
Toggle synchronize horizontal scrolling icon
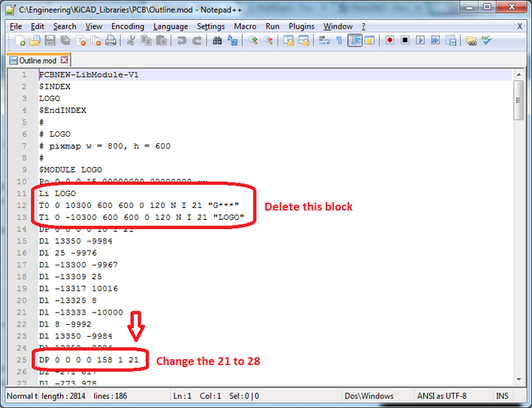click(304, 41)
